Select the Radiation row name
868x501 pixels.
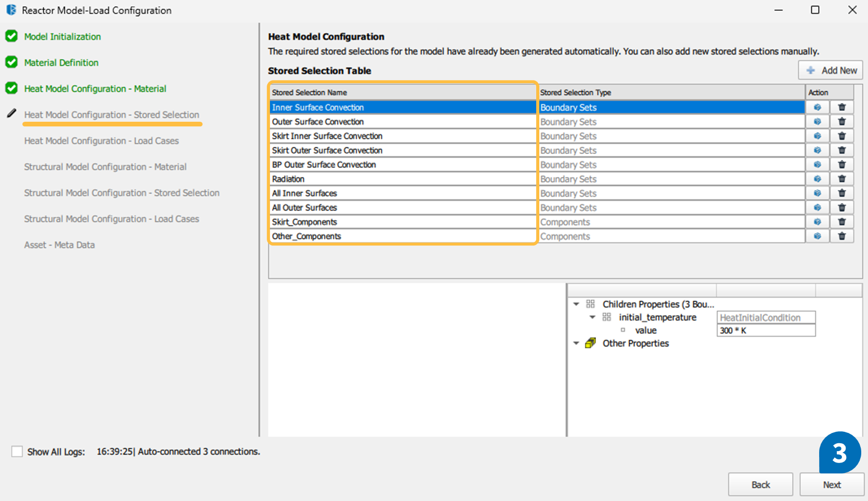(403, 179)
